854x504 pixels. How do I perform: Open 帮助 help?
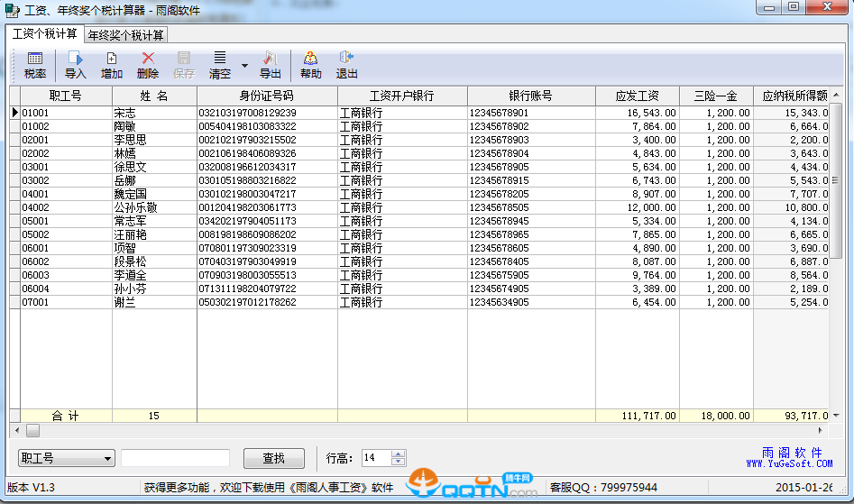coord(310,65)
